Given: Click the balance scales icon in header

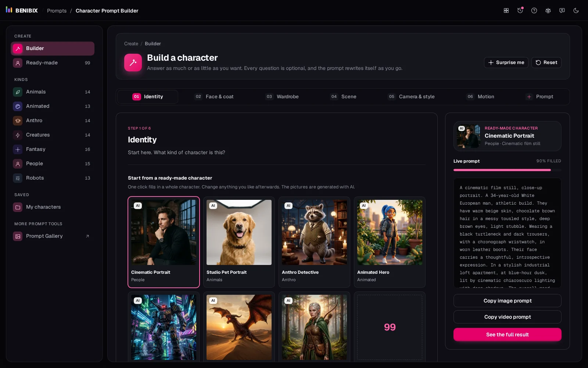Looking at the screenshot, I should 548,11.
